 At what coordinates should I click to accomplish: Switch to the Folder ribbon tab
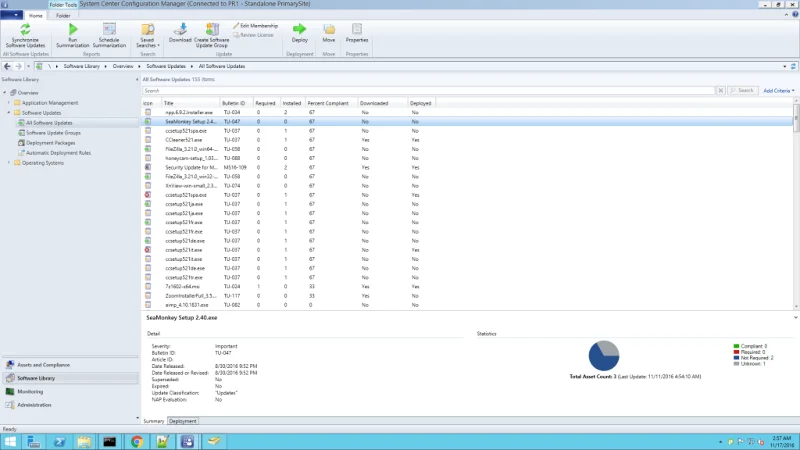(63, 16)
